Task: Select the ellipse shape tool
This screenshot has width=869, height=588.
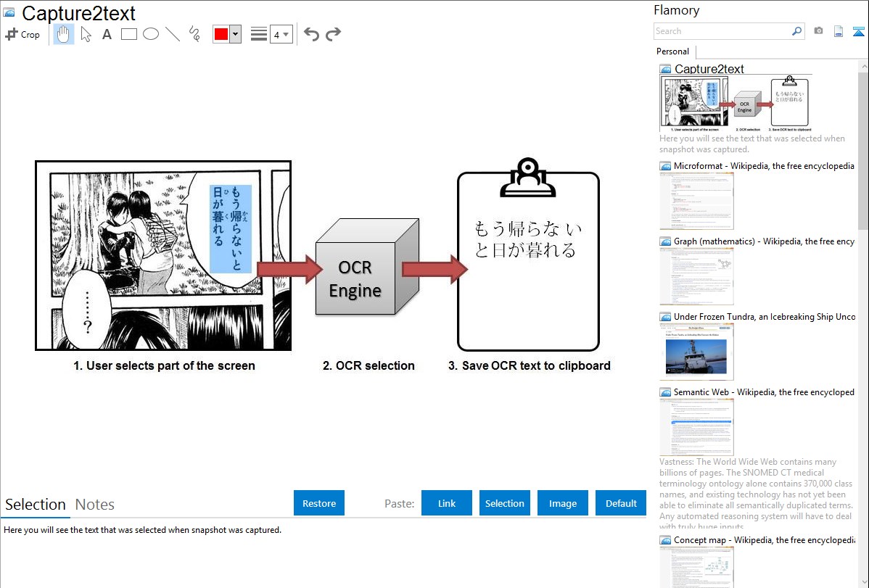Action: [151, 34]
